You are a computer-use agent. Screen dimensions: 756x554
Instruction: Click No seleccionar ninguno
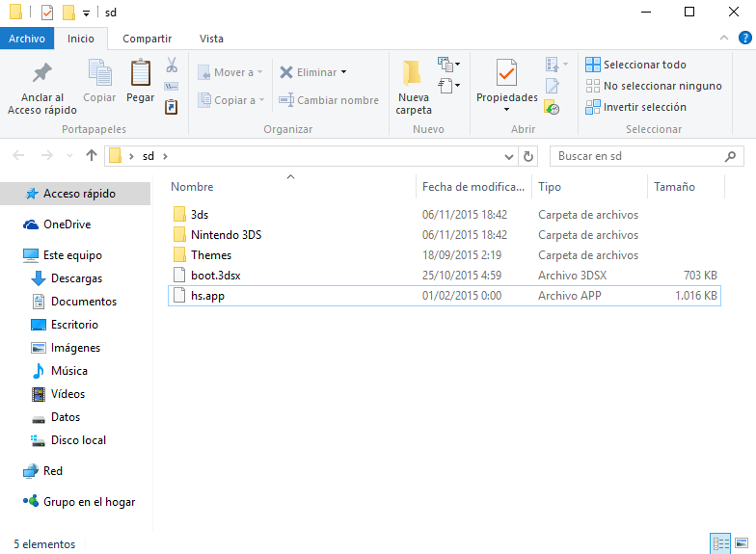point(654,86)
